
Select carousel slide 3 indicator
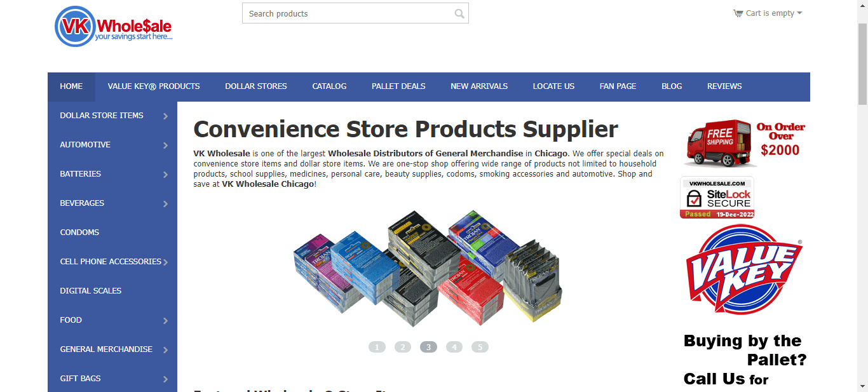[x=428, y=347]
